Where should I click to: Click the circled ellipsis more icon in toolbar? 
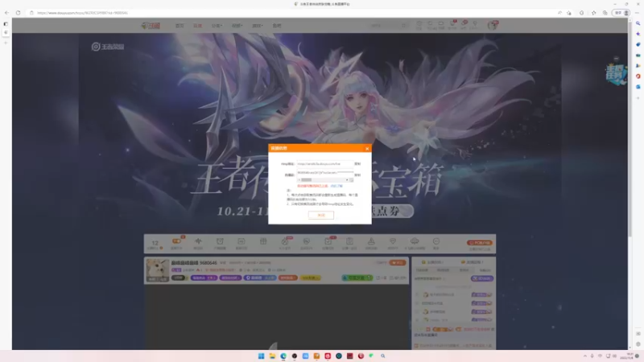pyautogui.click(x=436, y=243)
